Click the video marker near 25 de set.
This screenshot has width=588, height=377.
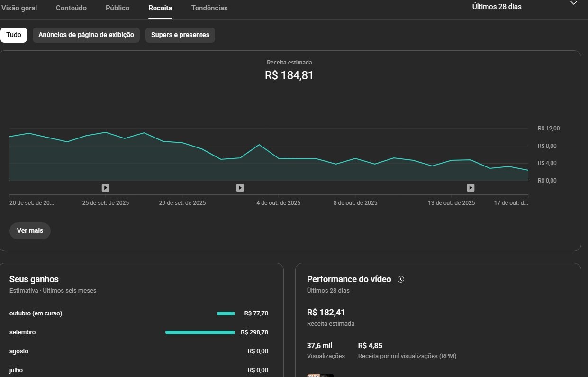[x=105, y=188]
